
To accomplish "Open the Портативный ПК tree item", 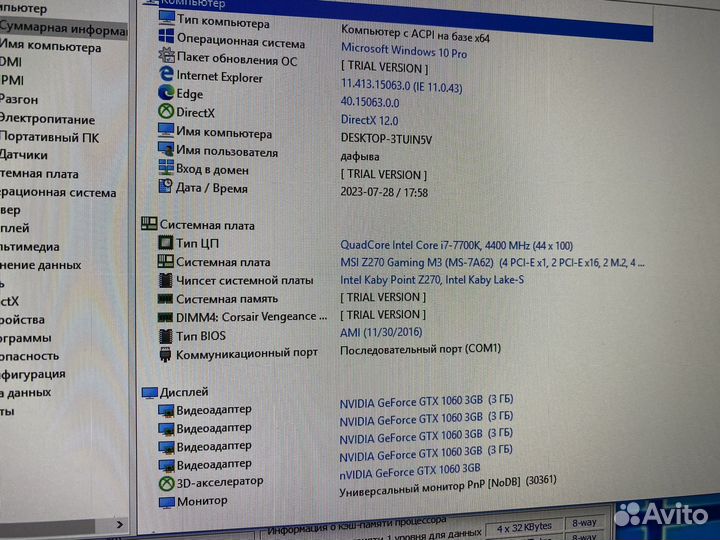I will [x=49, y=138].
